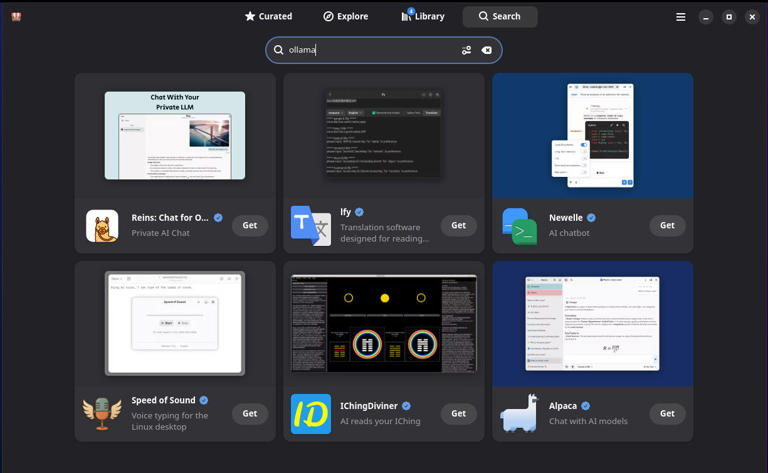Maximize the Bazaar window
Image resolution: width=768 pixels, height=473 pixels.
[x=729, y=17]
